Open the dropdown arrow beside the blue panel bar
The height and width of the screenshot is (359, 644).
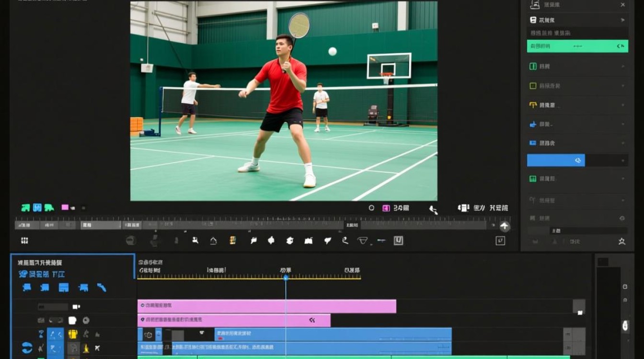(x=623, y=160)
